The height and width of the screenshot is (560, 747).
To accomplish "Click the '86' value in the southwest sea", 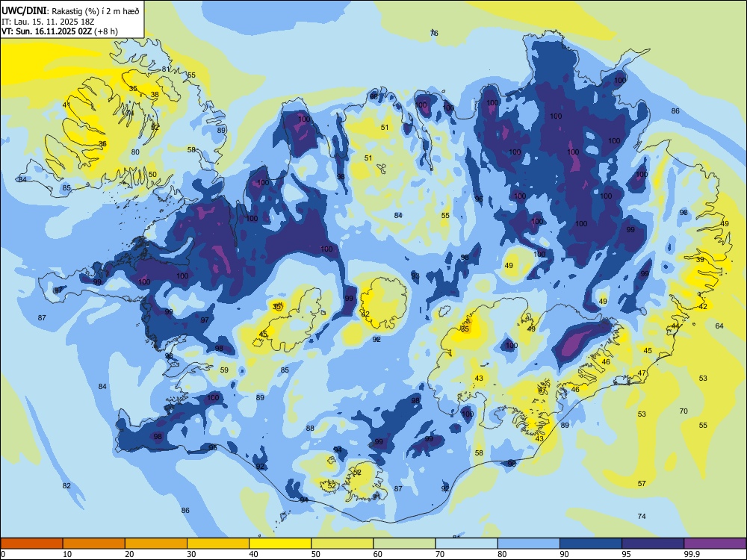I will (185, 510).
